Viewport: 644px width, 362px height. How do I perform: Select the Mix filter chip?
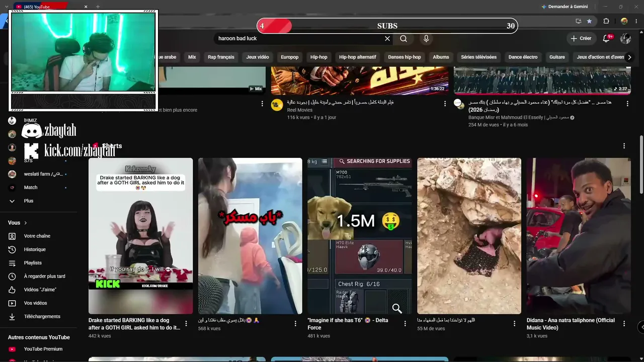(x=192, y=57)
